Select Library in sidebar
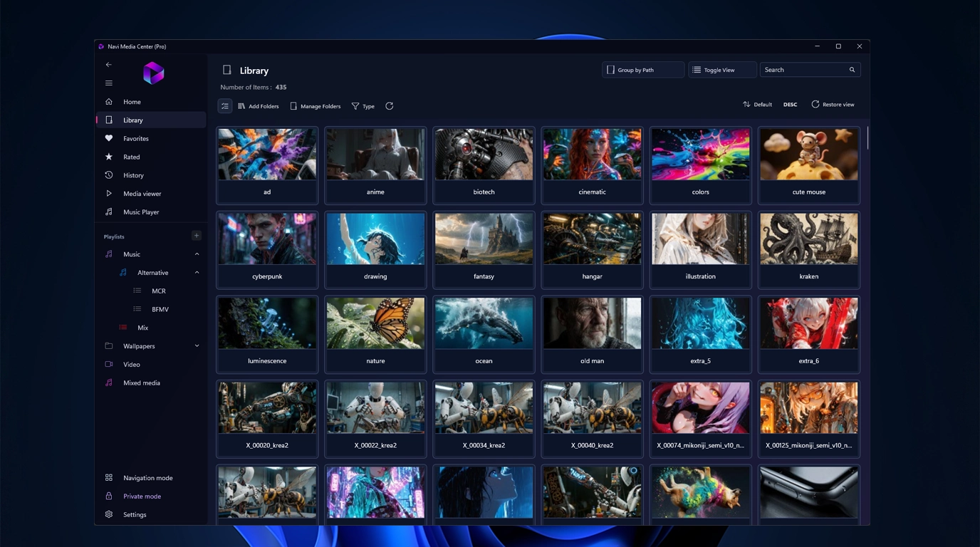This screenshot has height=547, width=980. point(151,120)
